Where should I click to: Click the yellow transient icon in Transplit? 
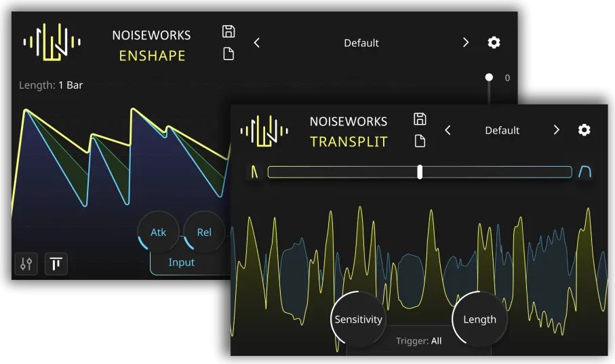(254, 171)
